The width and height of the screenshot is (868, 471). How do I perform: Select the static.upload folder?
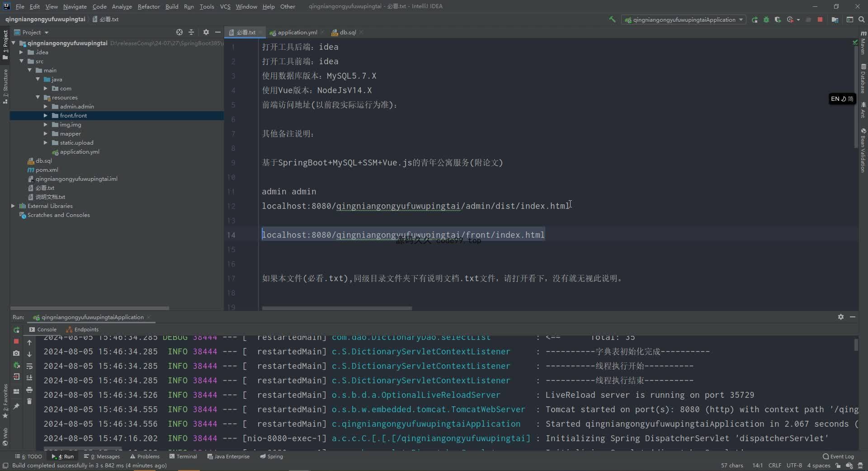pyautogui.click(x=76, y=143)
